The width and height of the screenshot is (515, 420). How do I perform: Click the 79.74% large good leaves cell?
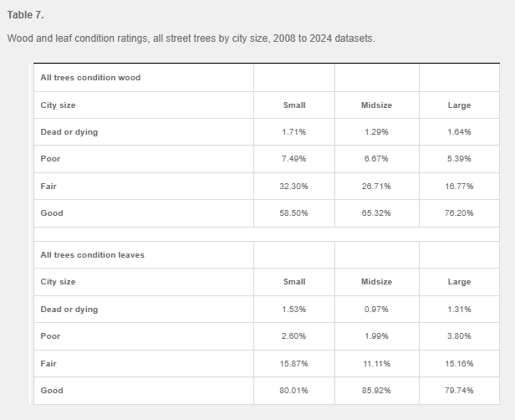click(x=459, y=391)
